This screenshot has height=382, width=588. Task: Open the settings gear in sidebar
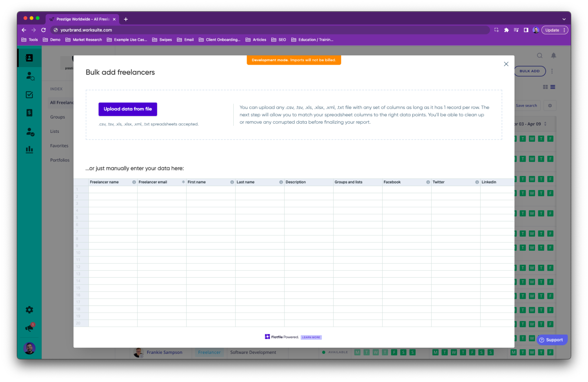pos(29,310)
